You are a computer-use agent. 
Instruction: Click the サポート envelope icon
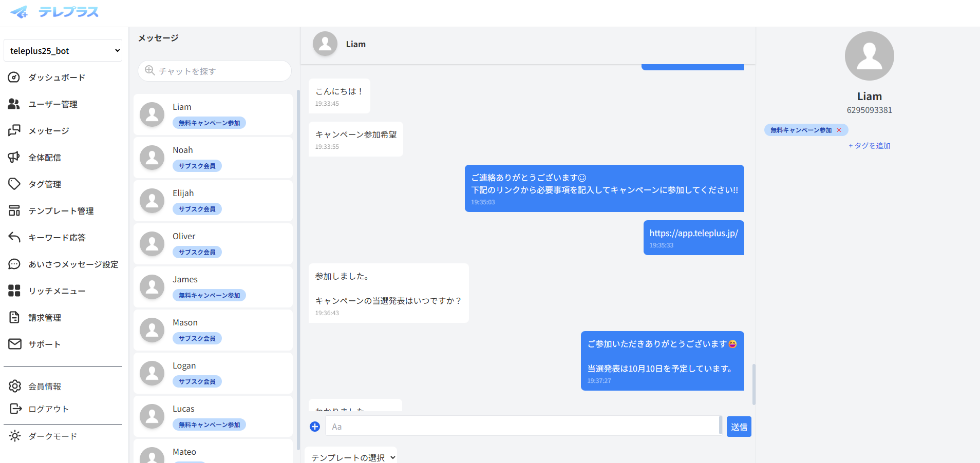pos(14,344)
